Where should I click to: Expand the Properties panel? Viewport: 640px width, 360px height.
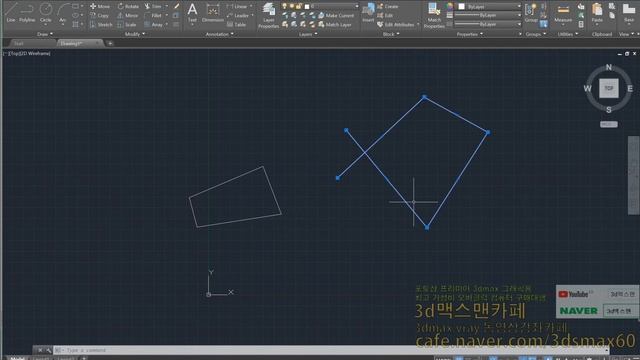click(x=469, y=34)
